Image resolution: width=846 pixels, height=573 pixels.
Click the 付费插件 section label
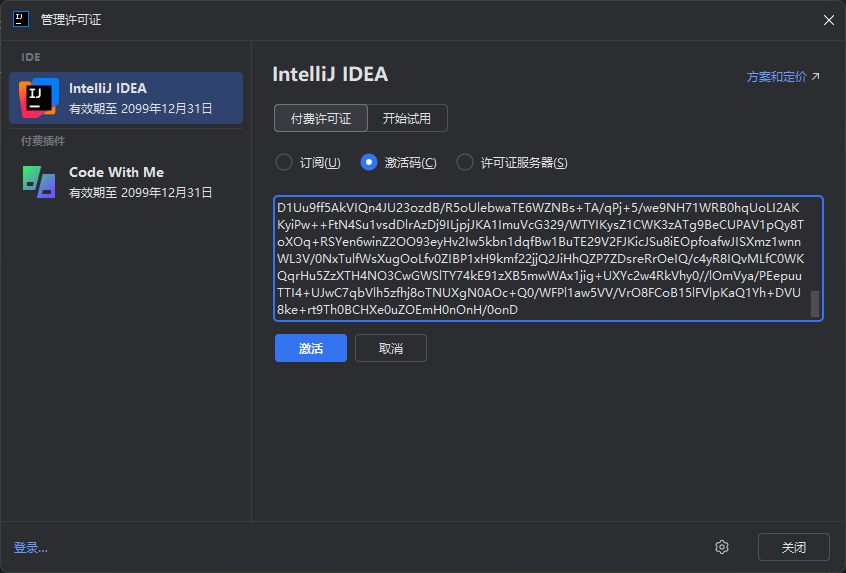pyautogui.click(x=43, y=141)
